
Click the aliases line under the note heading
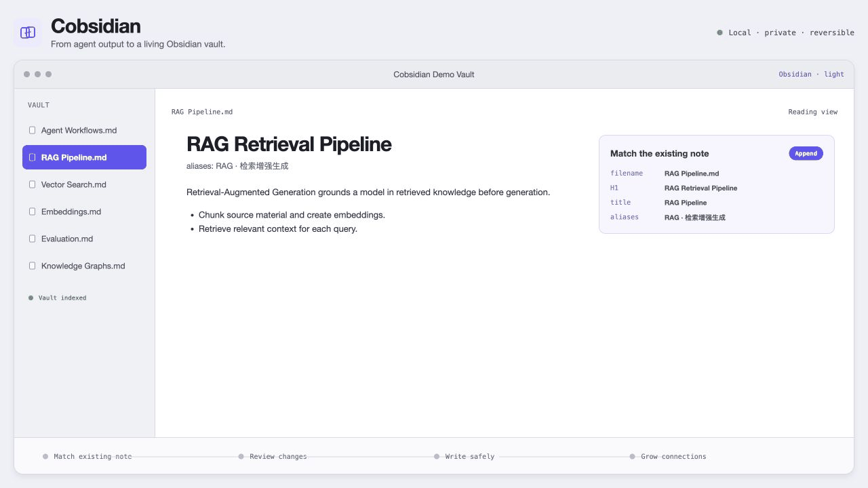(x=237, y=166)
